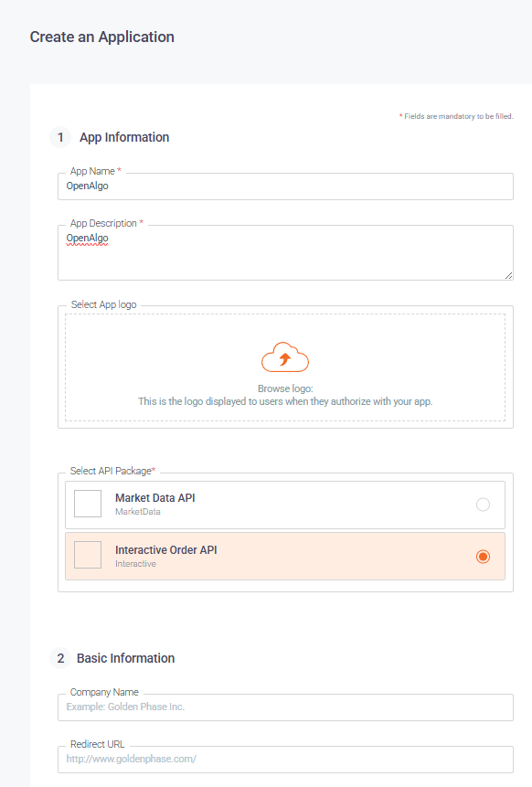532x787 pixels.
Task: Click the Interactive subtitle in the highlighted package row
Action: point(135,564)
